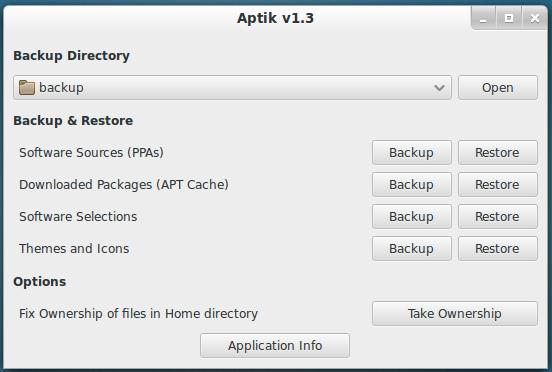Expand the backup directory dropdown arrow
This screenshot has height=372, width=552.
[x=439, y=88]
